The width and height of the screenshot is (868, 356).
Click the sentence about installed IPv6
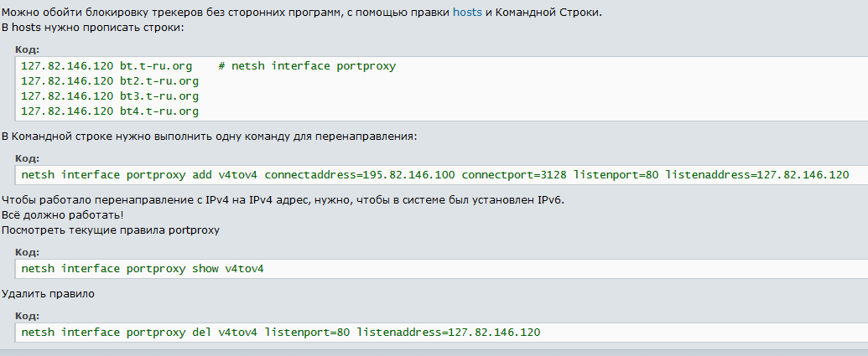tap(283, 200)
